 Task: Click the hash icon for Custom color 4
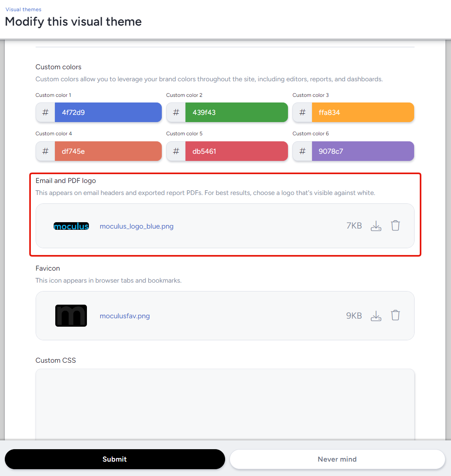(x=45, y=151)
